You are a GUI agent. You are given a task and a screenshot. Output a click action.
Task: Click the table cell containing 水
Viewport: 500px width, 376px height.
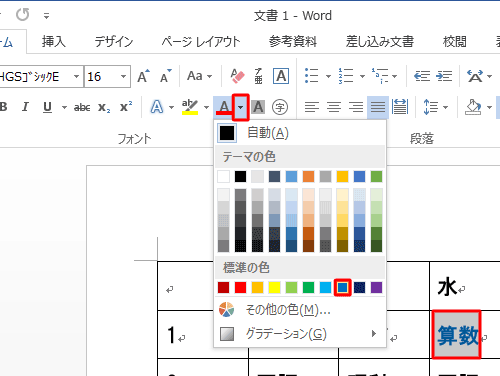point(465,286)
